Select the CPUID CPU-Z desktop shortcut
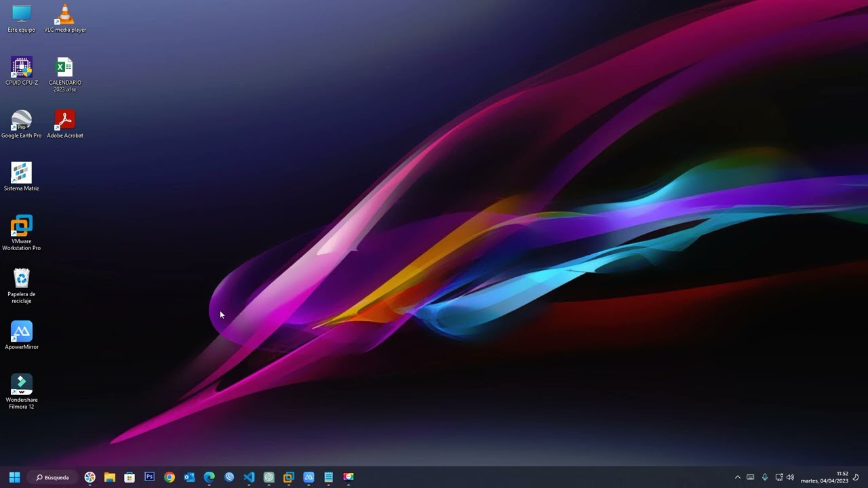The image size is (868, 488). point(22,71)
